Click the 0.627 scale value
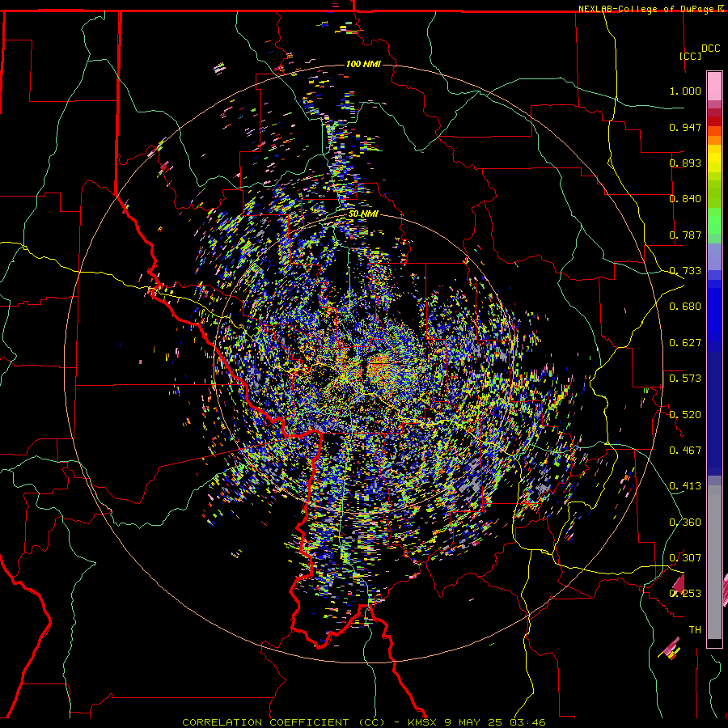 685,343
